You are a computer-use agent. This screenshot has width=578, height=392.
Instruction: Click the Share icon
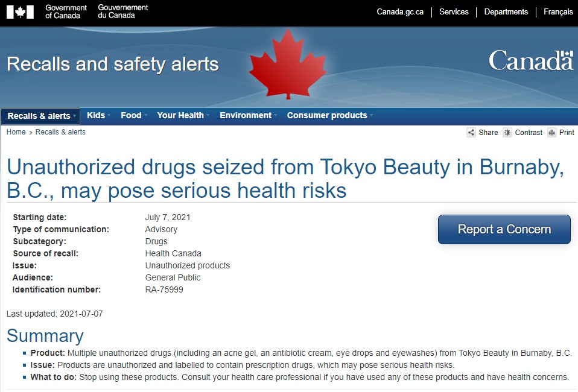[x=471, y=133]
